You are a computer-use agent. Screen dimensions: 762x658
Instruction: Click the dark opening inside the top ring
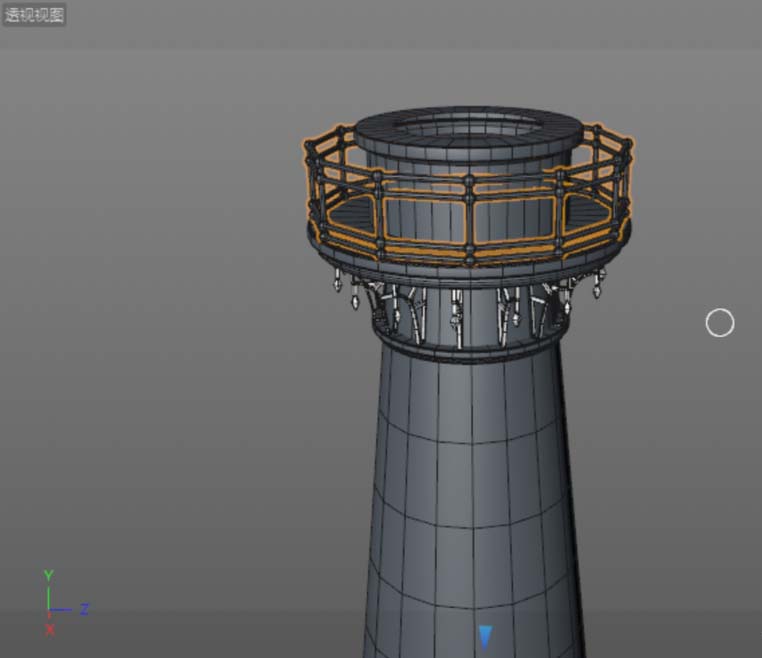pyautogui.click(x=467, y=128)
